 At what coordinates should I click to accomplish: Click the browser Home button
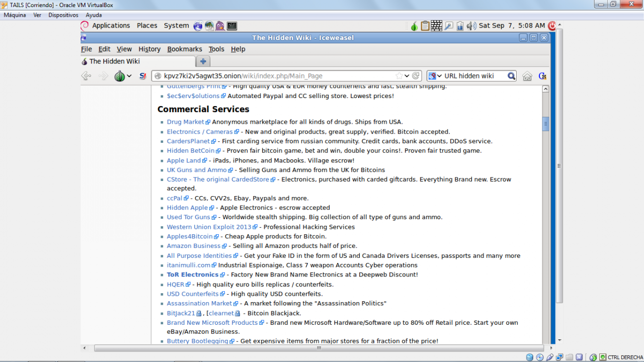(x=527, y=76)
